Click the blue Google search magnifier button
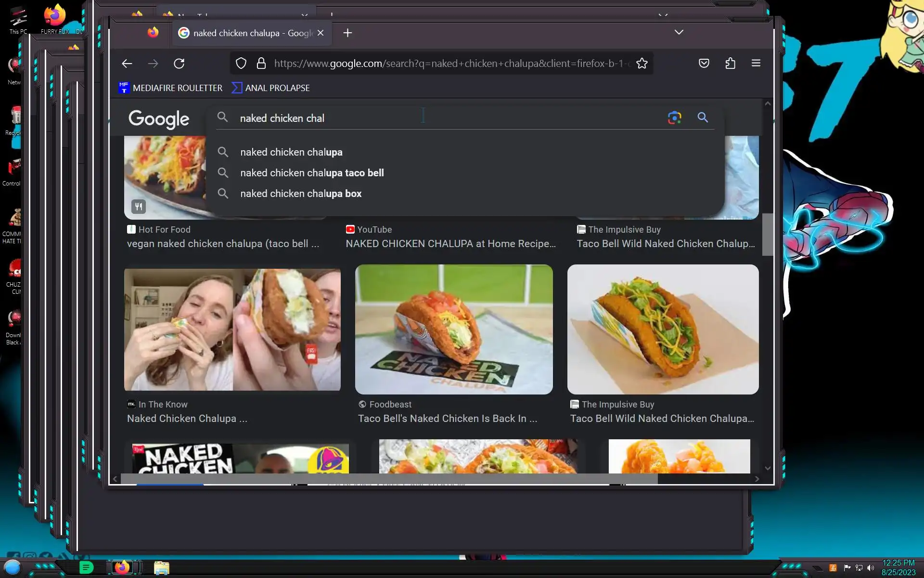 702,118
